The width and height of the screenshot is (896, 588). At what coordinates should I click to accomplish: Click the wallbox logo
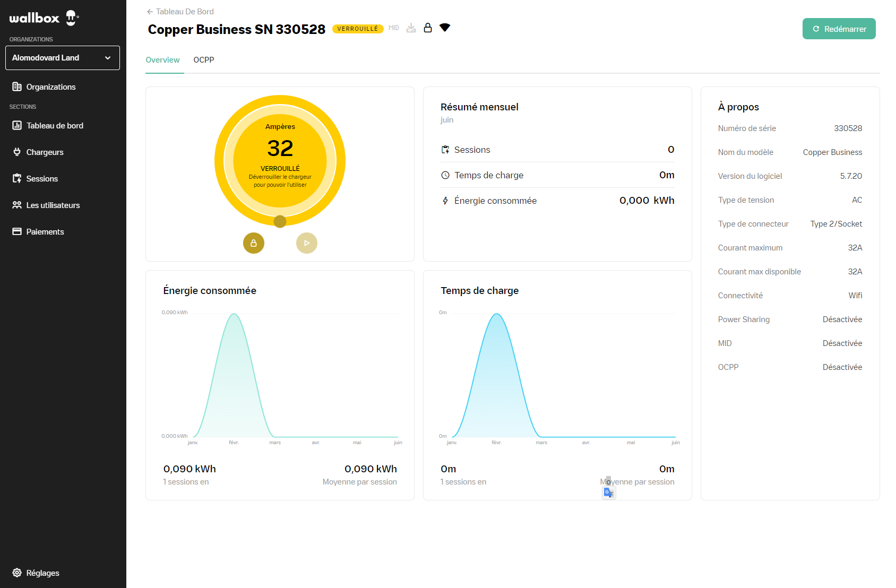(44, 18)
